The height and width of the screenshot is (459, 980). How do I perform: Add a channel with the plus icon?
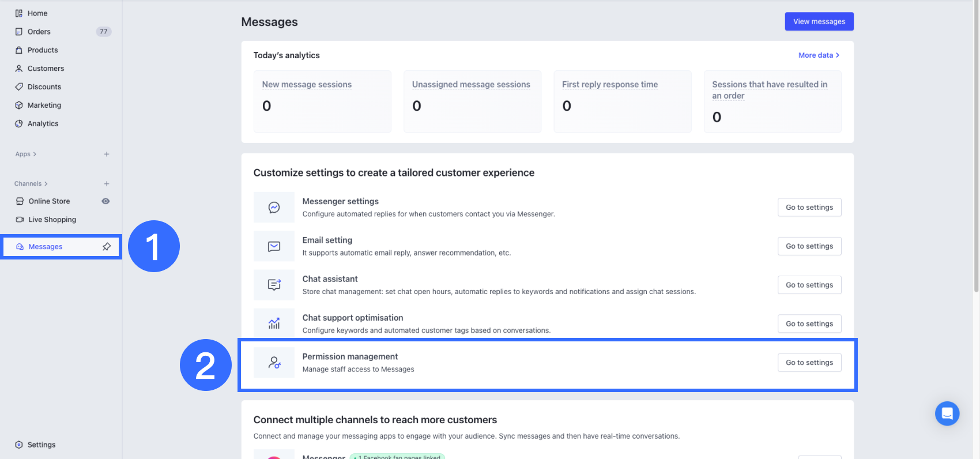pyautogui.click(x=107, y=184)
